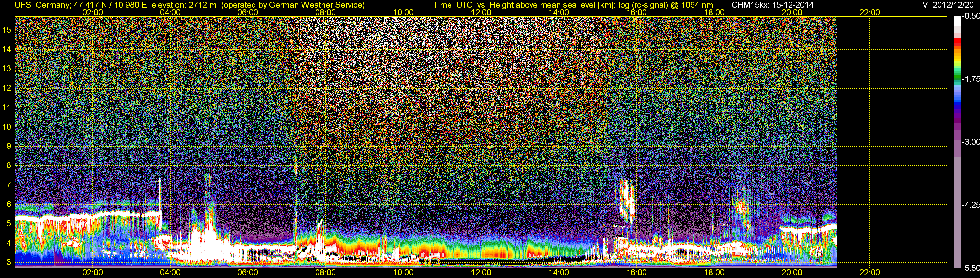Viewport: 980px width, 278px height.
Task: Click the '02:00' label on the top time axis
Action: pos(92,12)
